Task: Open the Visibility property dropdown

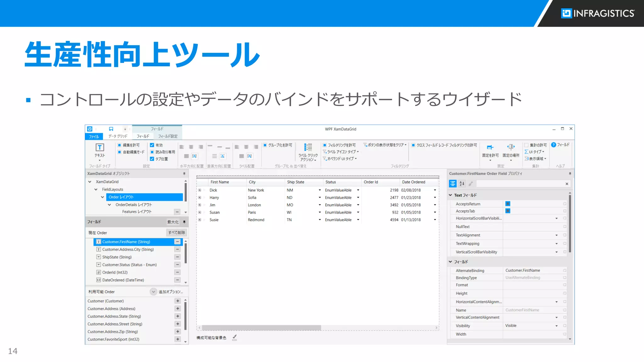Action: (x=556, y=326)
